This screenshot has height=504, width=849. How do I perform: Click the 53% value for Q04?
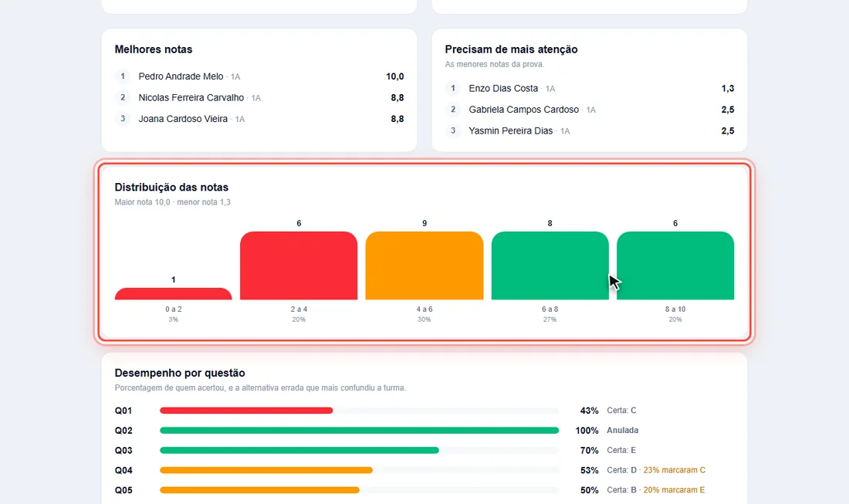pyautogui.click(x=589, y=471)
